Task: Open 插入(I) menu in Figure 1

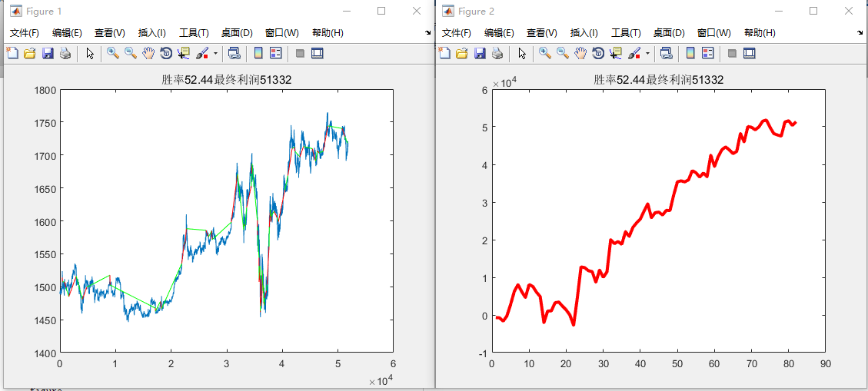Action: [x=151, y=32]
